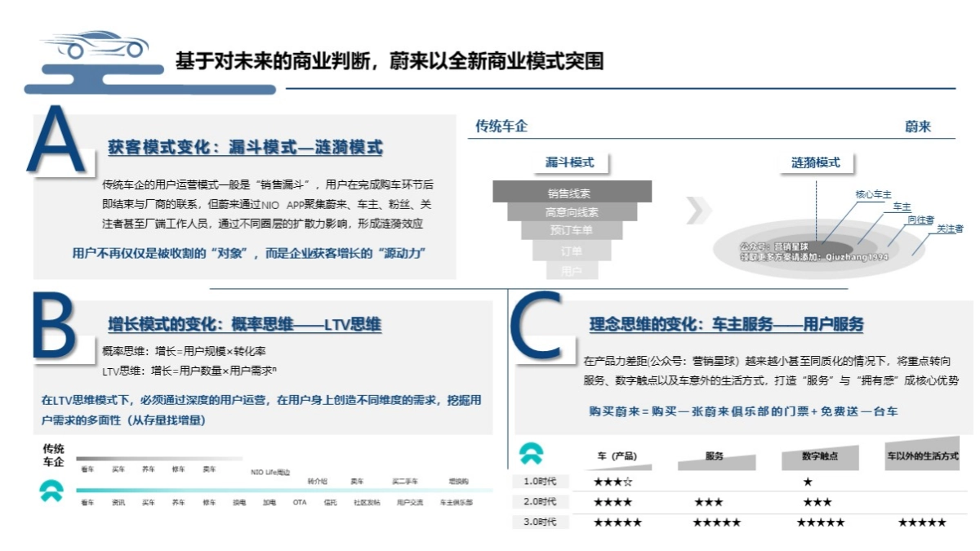This screenshot has width=980, height=551.
Task: Select the NIO Life周边 marker above the timeline
Action: [272, 471]
